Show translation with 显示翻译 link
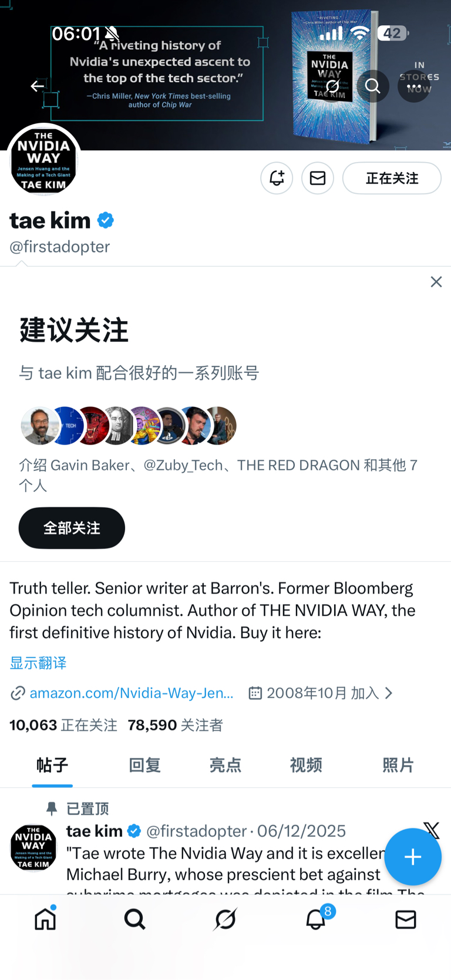The width and height of the screenshot is (451, 980). (x=38, y=663)
